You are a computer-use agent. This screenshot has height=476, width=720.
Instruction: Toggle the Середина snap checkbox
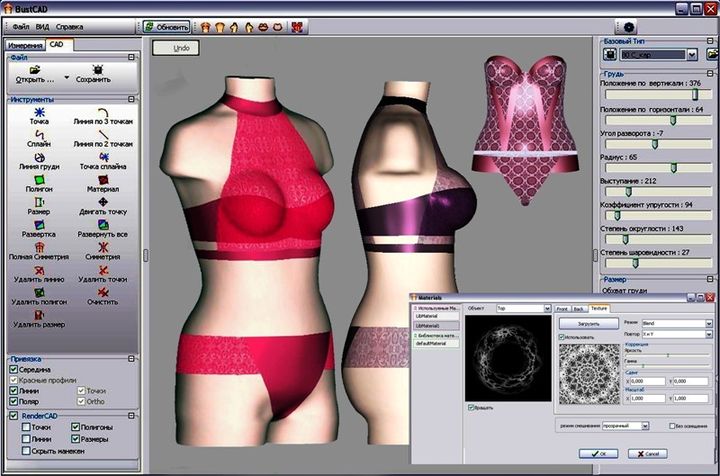(x=13, y=370)
